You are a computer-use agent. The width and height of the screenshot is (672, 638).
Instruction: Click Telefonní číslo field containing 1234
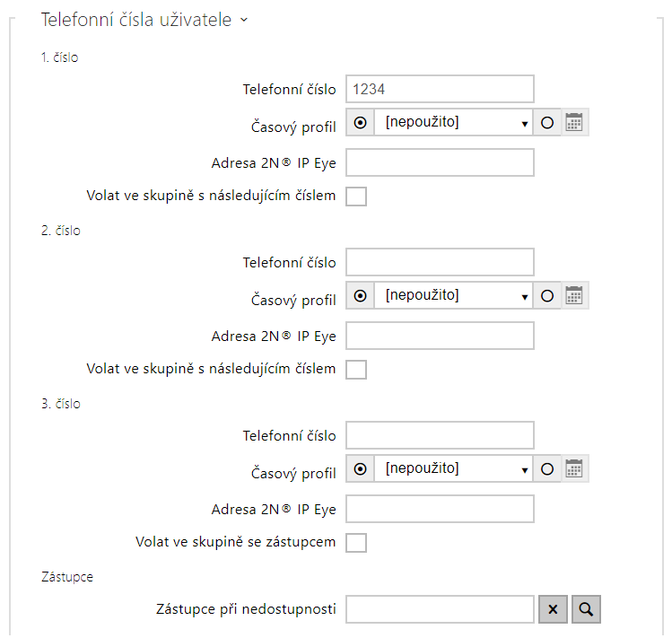(440, 89)
